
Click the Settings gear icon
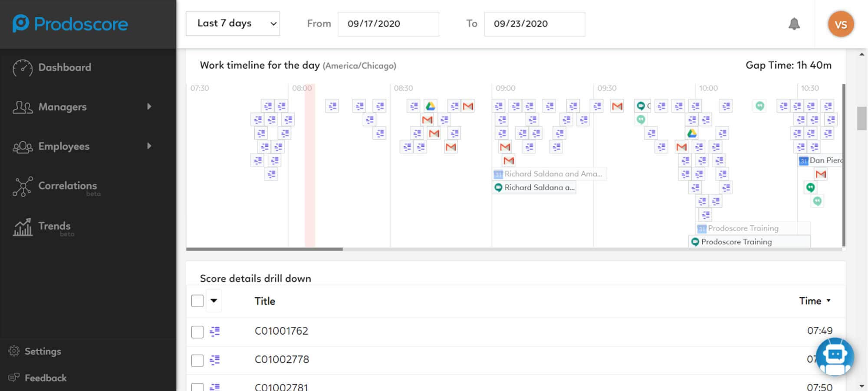14,351
